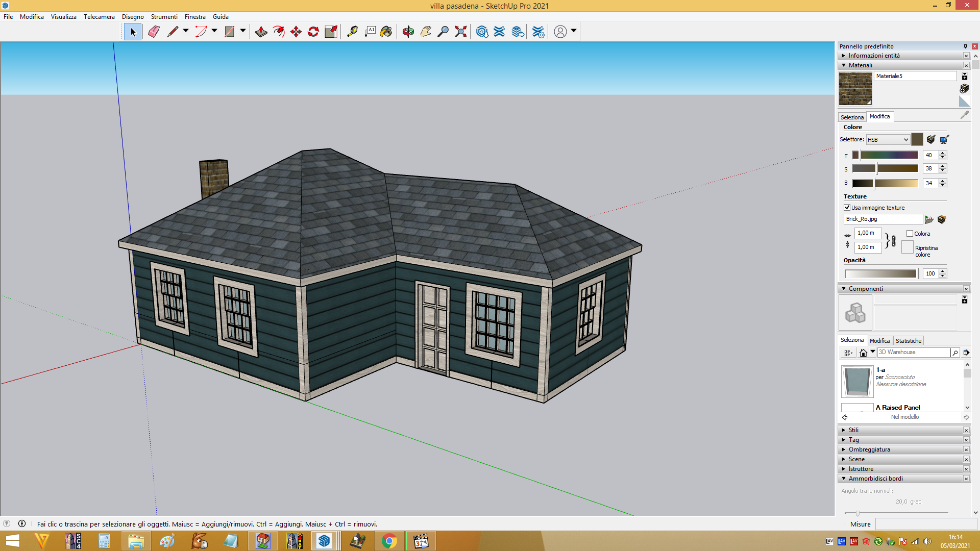Open the HSB color selector dropdown

pyautogui.click(x=888, y=140)
